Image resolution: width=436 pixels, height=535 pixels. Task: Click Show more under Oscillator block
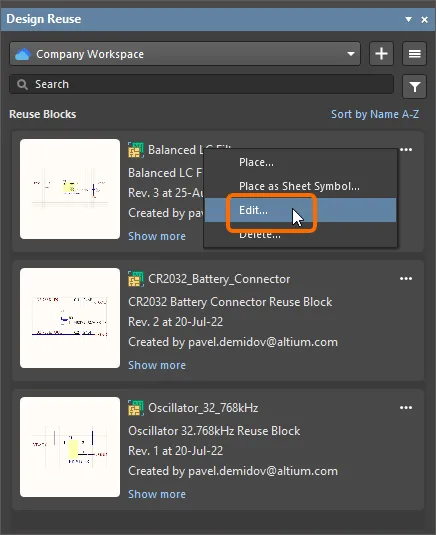point(157,494)
